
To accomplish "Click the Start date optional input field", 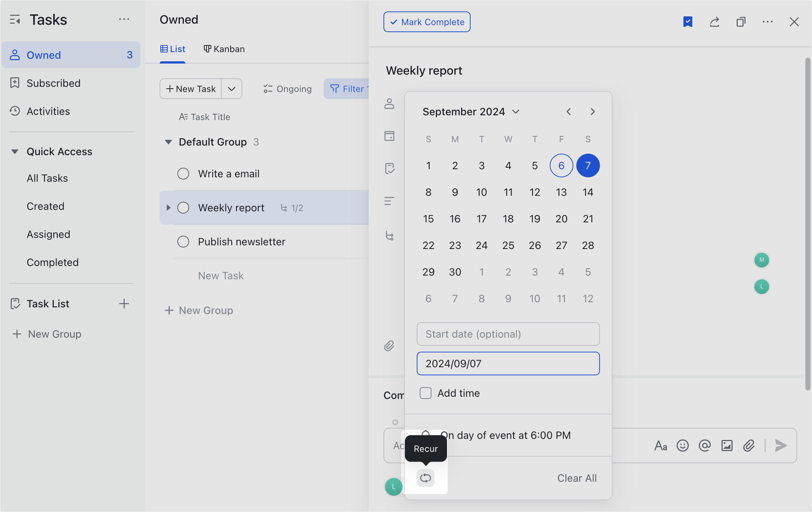I will pyautogui.click(x=508, y=334).
